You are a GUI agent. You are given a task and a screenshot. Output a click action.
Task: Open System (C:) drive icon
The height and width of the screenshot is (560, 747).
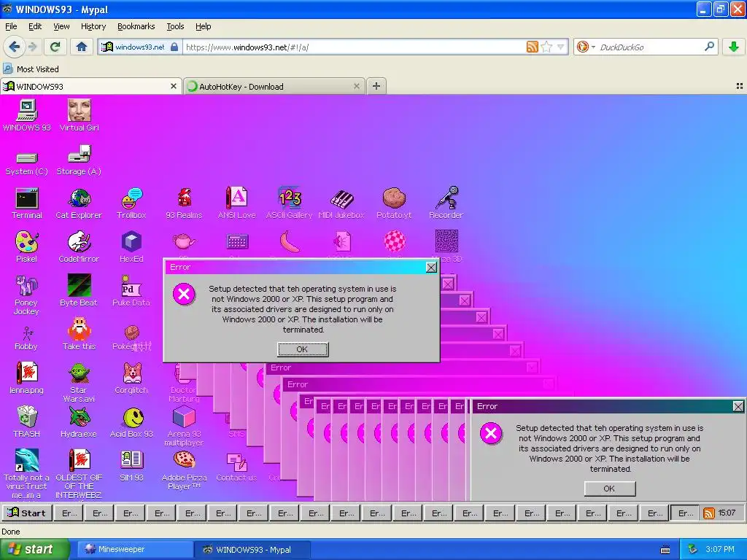pyautogui.click(x=27, y=163)
